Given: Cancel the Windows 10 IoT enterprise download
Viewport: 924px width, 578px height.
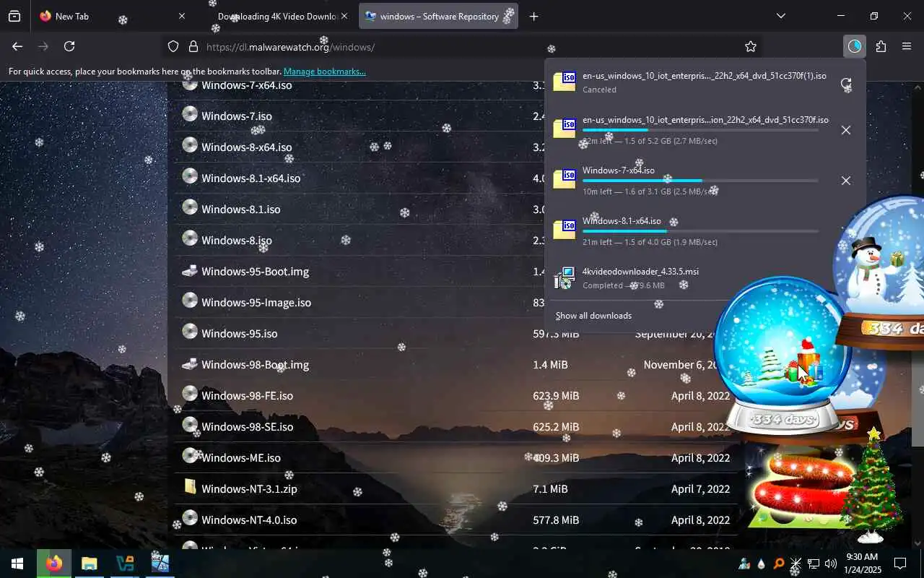Looking at the screenshot, I should pyautogui.click(x=846, y=130).
